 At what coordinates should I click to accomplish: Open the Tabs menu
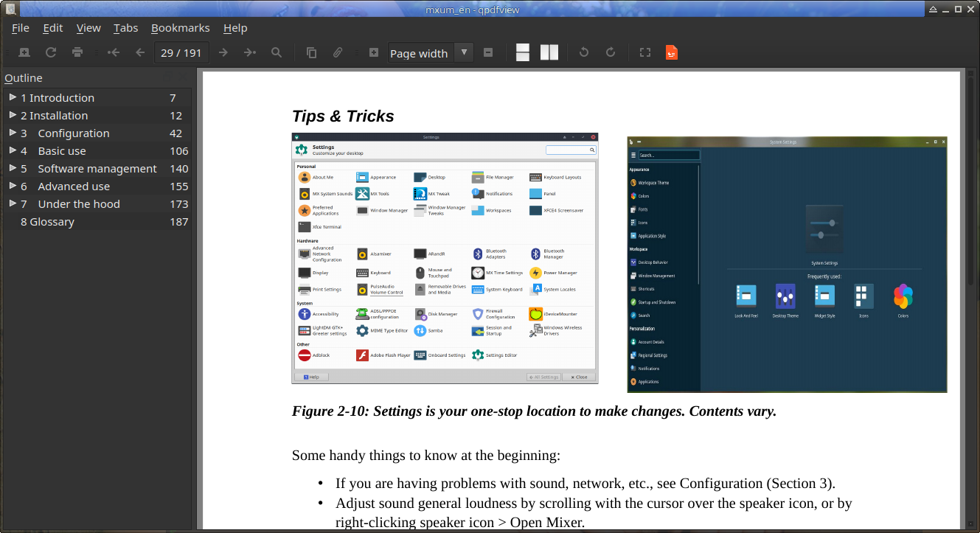pos(126,28)
